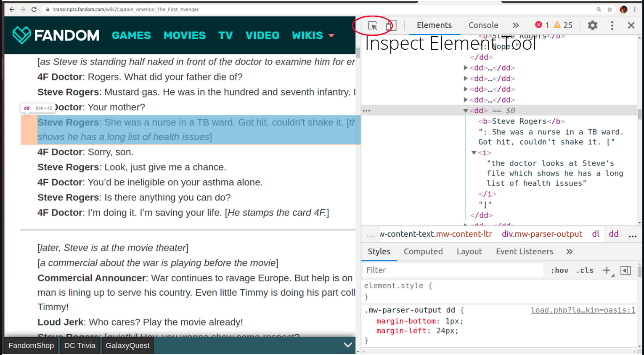Show earlier breadcrumb items ellipsis

[x=371, y=235]
